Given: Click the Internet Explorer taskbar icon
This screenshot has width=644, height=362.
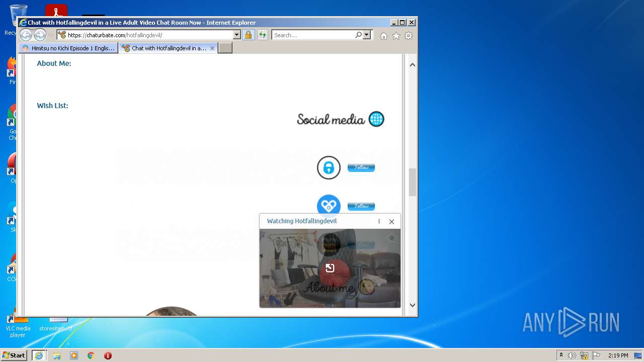Looking at the screenshot, I should 39,355.
